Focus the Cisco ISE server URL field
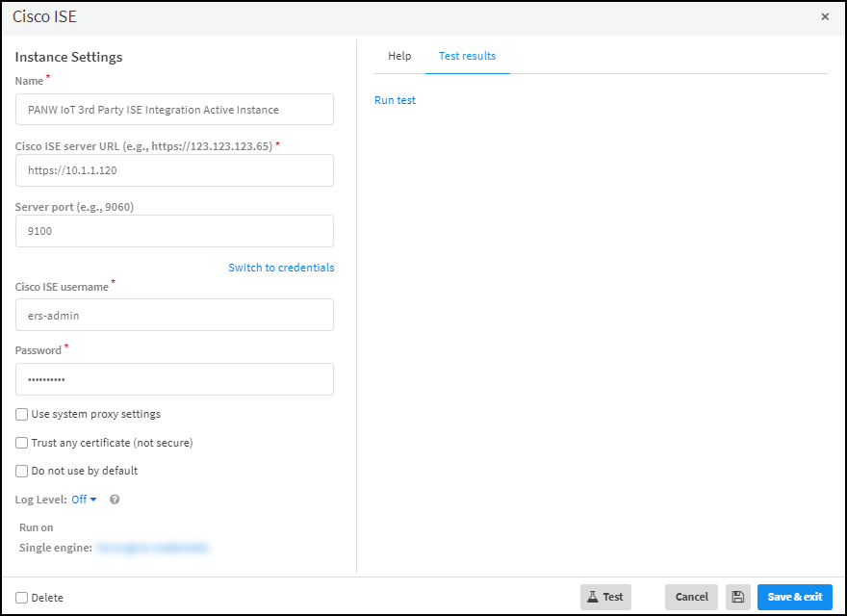 (x=174, y=170)
